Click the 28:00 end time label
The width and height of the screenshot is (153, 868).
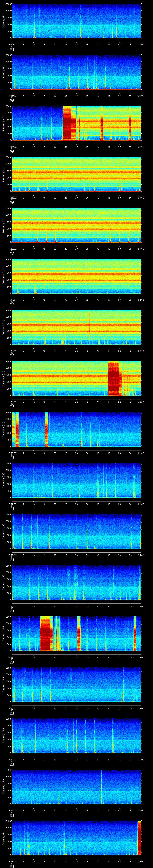tap(141, 300)
